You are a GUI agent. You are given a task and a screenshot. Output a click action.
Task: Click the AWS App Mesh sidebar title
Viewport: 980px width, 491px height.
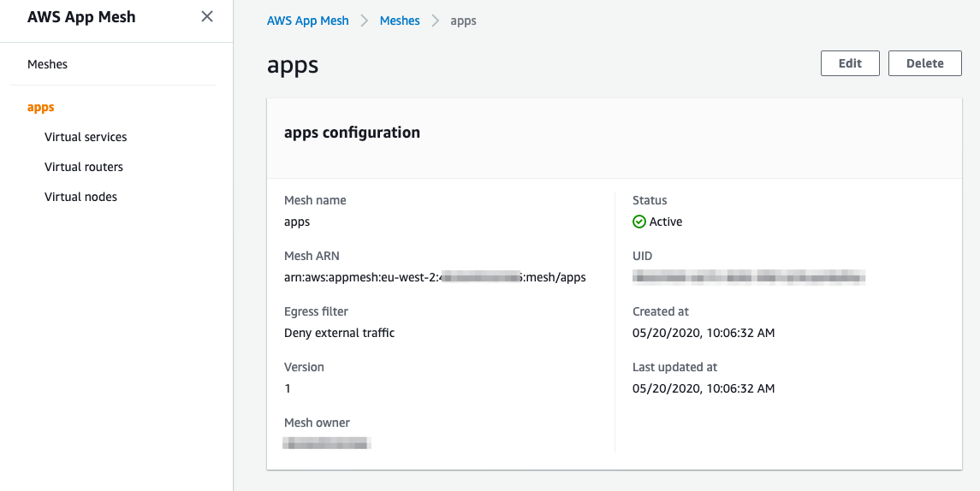pos(81,17)
